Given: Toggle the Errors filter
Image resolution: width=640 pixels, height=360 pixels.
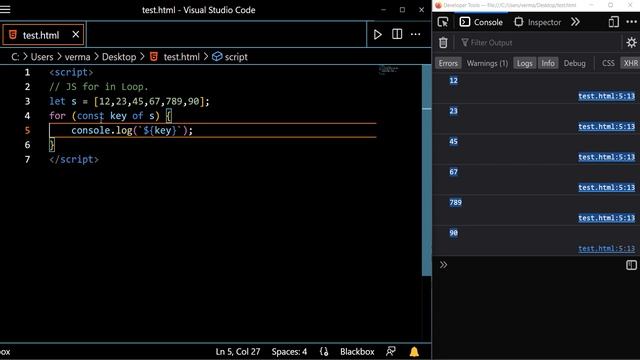Looking at the screenshot, I should 448,63.
